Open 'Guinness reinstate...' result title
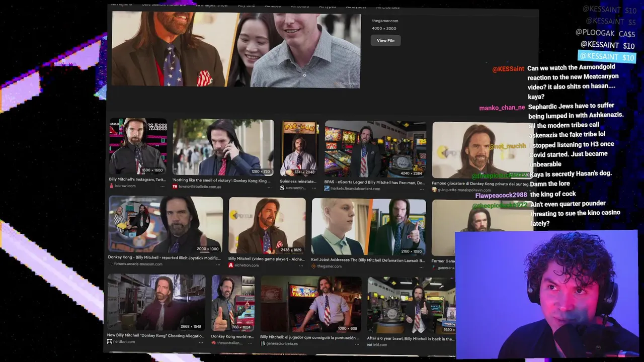This screenshot has width=644, height=362. coord(298,182)
